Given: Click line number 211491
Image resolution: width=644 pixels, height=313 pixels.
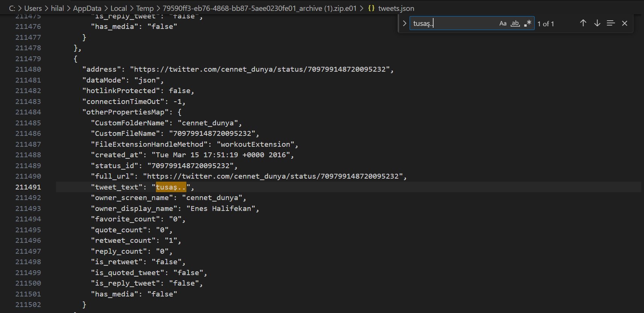Looking at the screenshot, I should (x=28, y=187).
